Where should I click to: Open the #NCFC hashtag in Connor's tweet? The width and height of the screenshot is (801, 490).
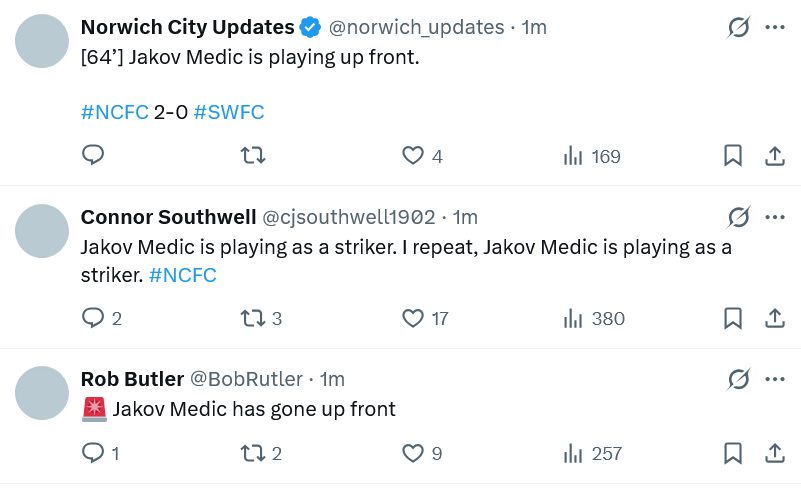point(182,275)
